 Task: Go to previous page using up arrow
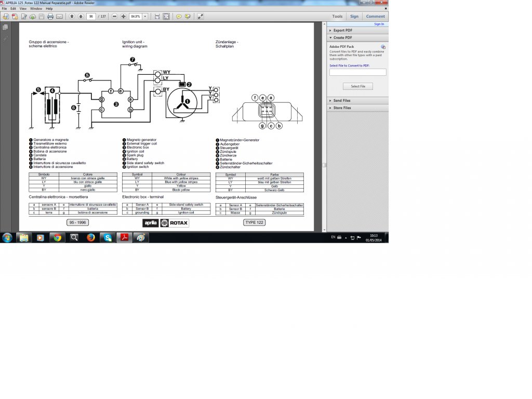72,17
